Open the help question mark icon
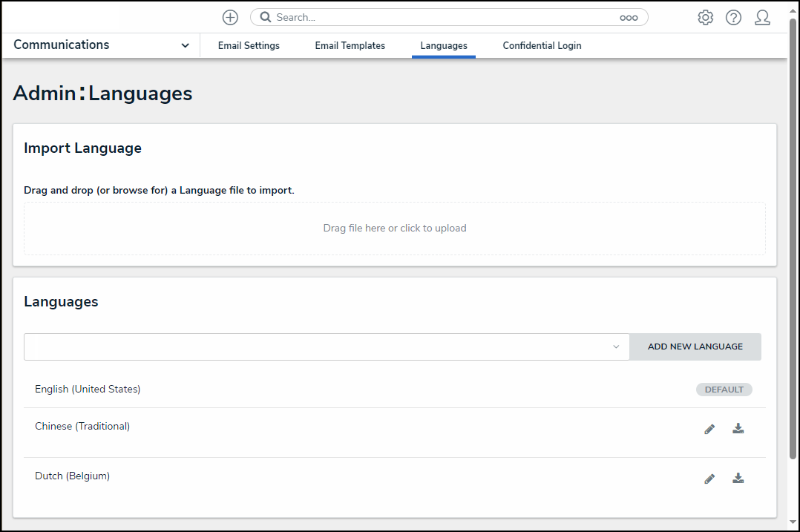Image resolution: width=800 pixels, height=532 pixels. pos(733,18)
